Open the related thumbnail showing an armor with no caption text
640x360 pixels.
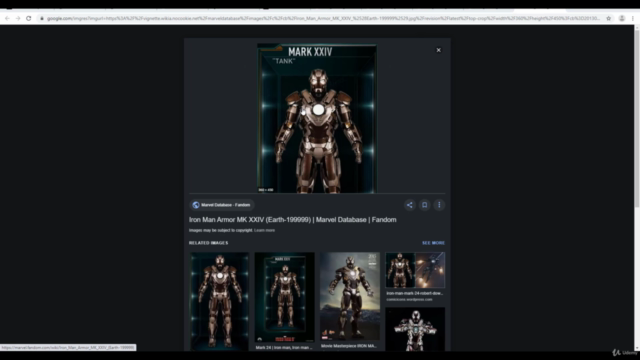coord(220,301)
